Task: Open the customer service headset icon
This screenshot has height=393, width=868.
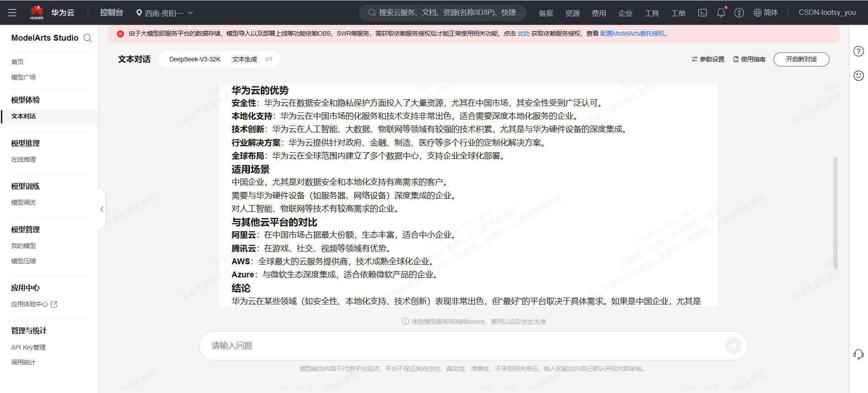Action: (x=859, y=354)
